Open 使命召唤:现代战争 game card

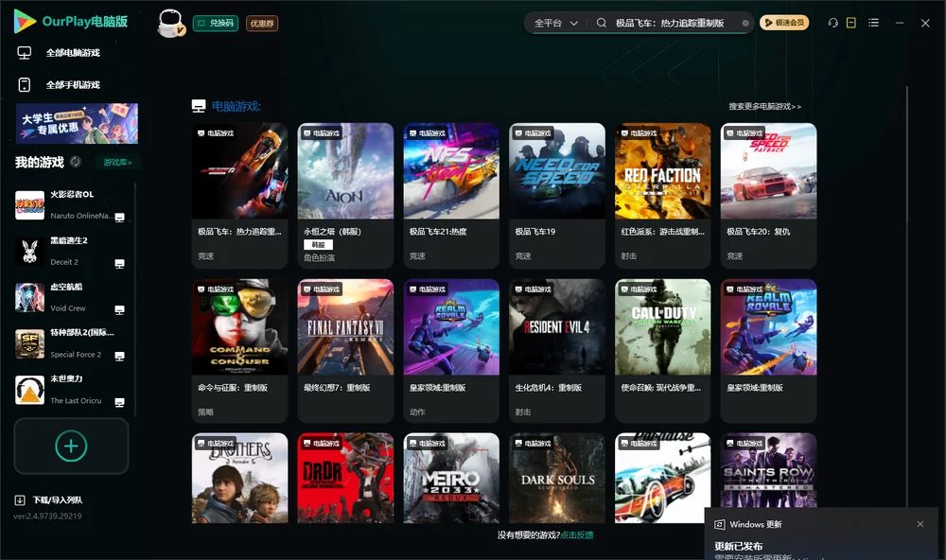point(662,351)
